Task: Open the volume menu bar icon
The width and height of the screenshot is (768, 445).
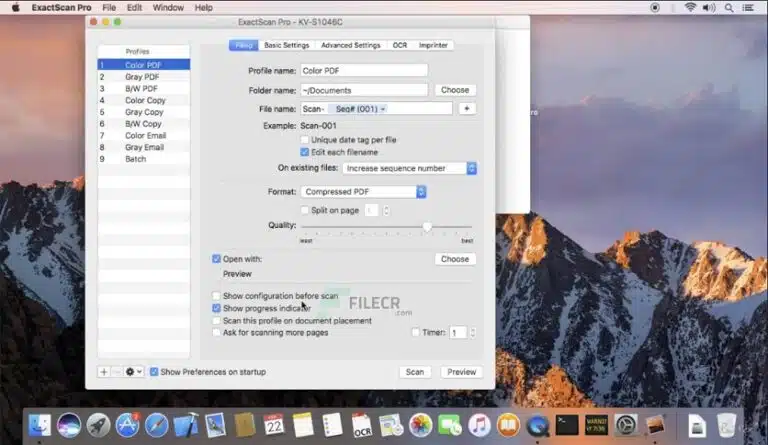Action: coord(709,7)
